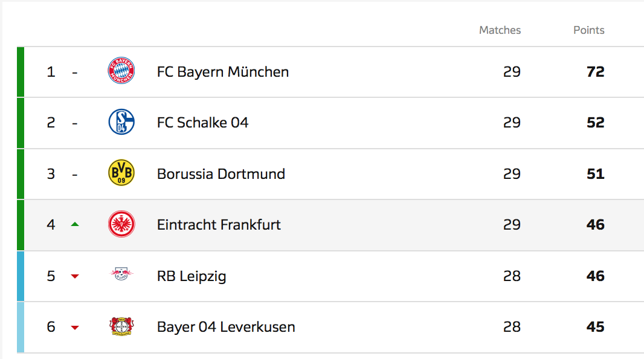Click Bayern's 72 points value
644x359 pixels.
tap(595, 72)
